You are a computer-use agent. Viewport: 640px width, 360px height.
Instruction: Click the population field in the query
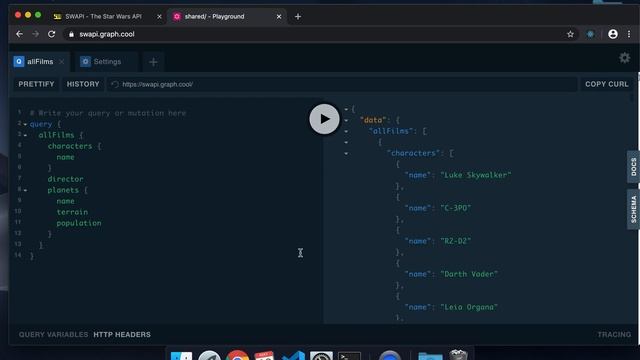(x=79, y=223)
